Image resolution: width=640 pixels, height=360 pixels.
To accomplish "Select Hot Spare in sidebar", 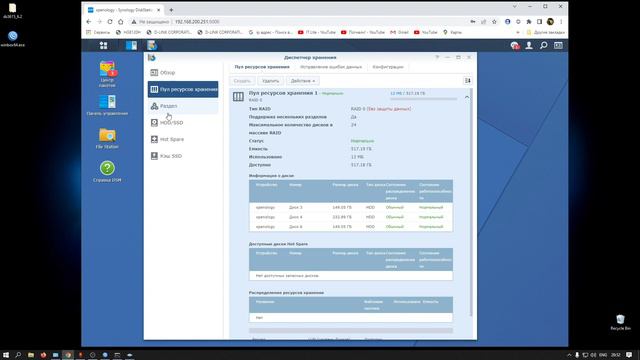I will point(183,139).
